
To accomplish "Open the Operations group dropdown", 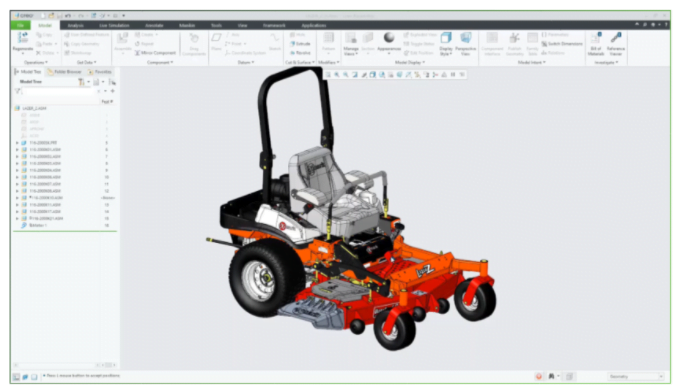I will tap(36, 63).
